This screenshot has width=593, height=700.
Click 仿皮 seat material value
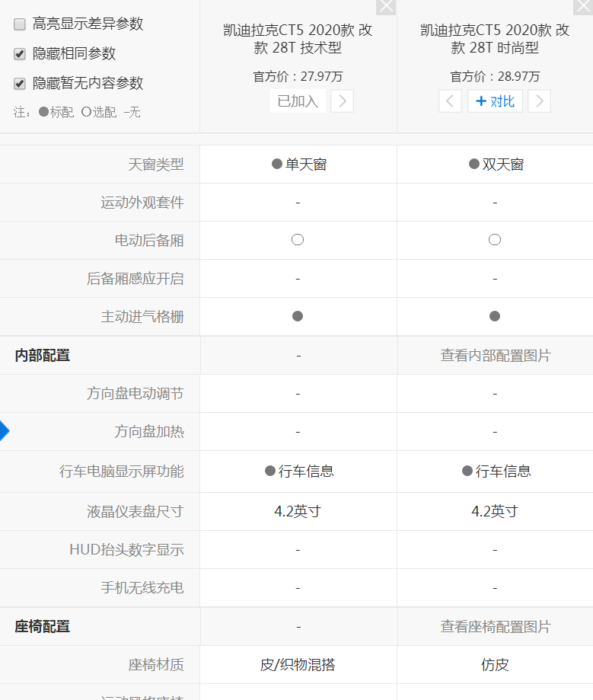(x=495, y=665)
